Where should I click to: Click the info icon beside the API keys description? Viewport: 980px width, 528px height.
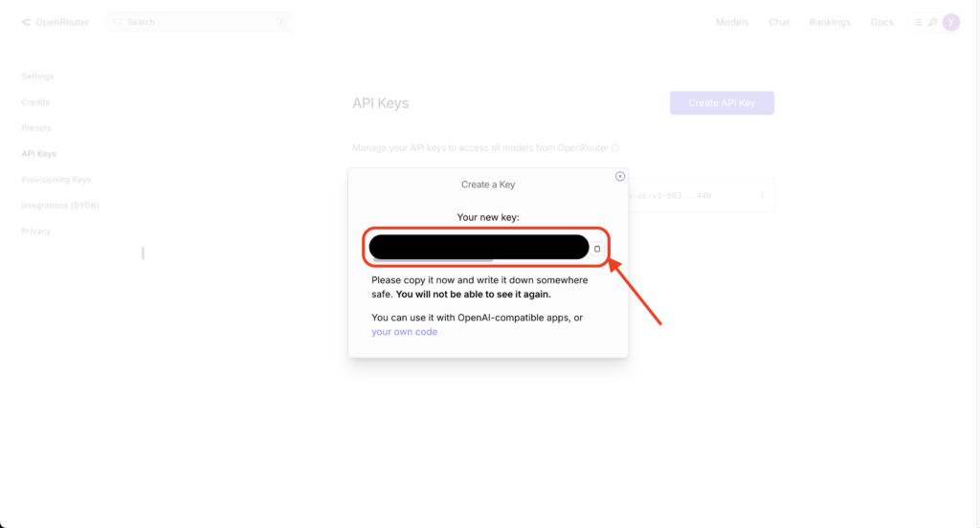[615, 148]
